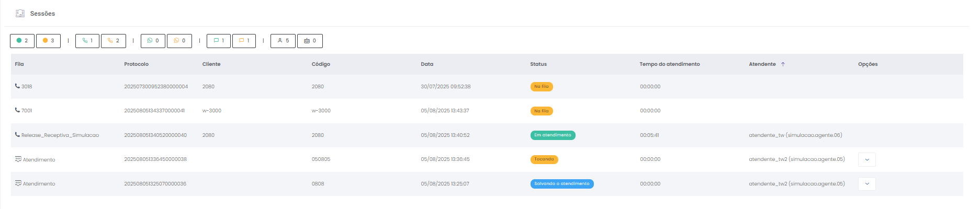Image resolution: width=980 pixels, height=209 pixels.
Task: Select the green WhatsApp sessions counter
Action: pyautogui.click(x=153, y=41)
